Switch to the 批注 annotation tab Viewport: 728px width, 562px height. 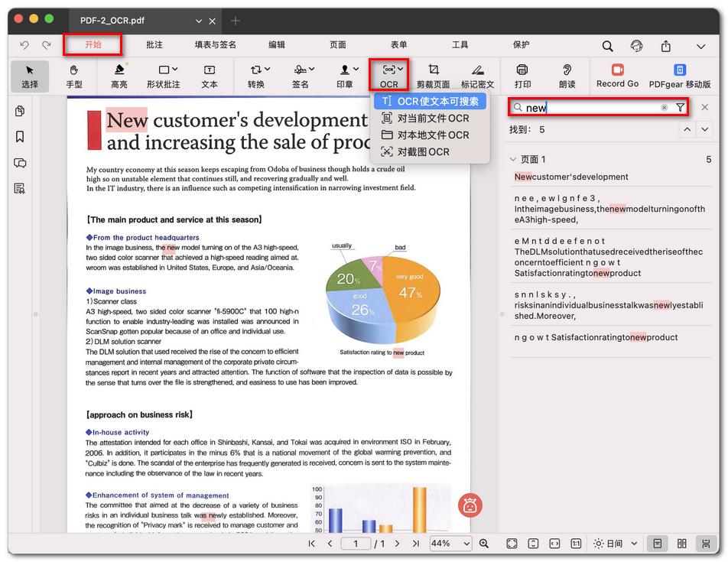point(154,45)
